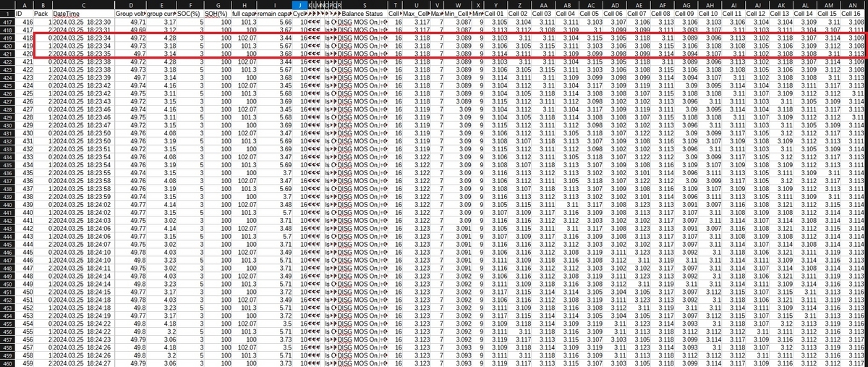
Task: Click the 'remain capa' header cell
Action: click(276, 14)
